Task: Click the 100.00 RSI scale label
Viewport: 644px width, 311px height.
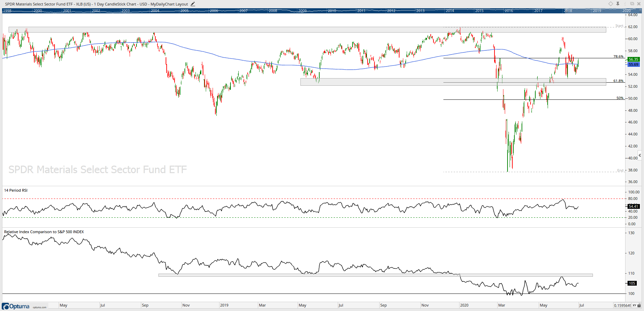Action: point(634,192)
